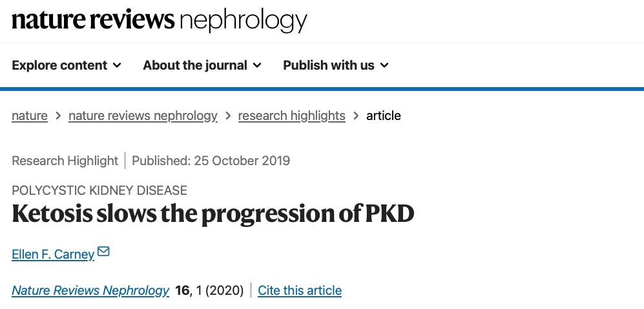Click 'Cite this article' link

click(x=300, y=291)
